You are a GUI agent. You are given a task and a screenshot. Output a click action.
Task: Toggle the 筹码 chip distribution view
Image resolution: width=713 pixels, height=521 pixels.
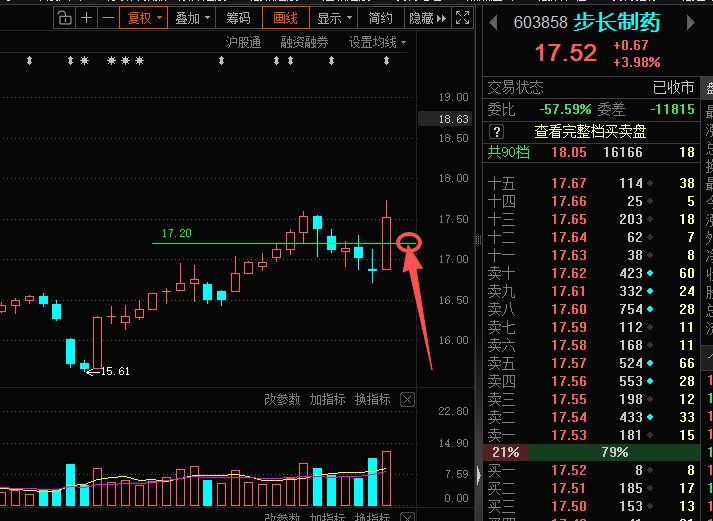point(239,18)
